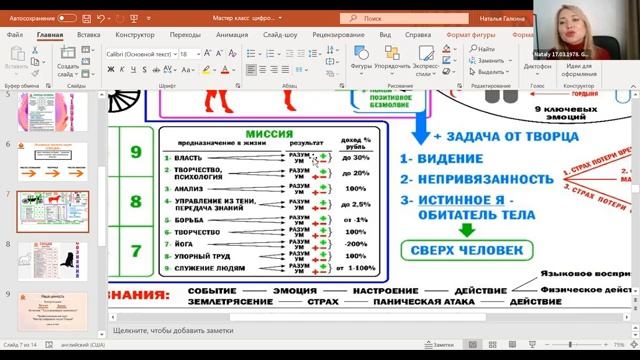Align text left
This screenshot has height=360, width=640.
[x=251, y=70]
